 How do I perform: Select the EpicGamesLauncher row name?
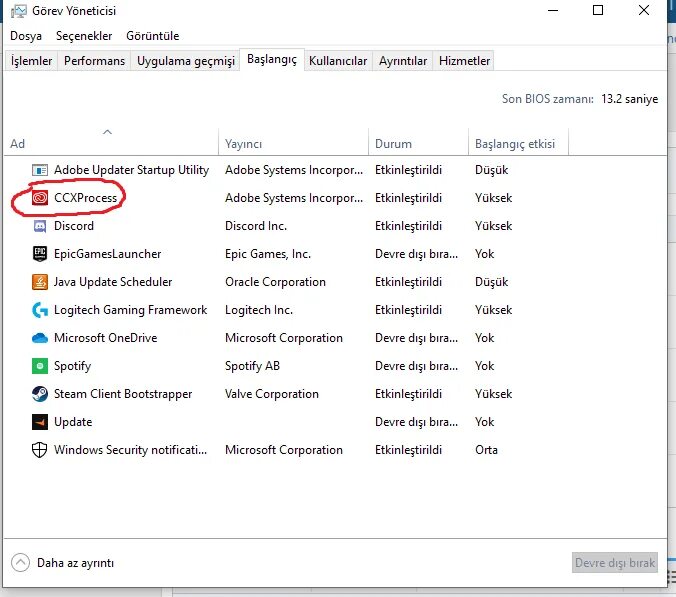[x=107, y=254]
